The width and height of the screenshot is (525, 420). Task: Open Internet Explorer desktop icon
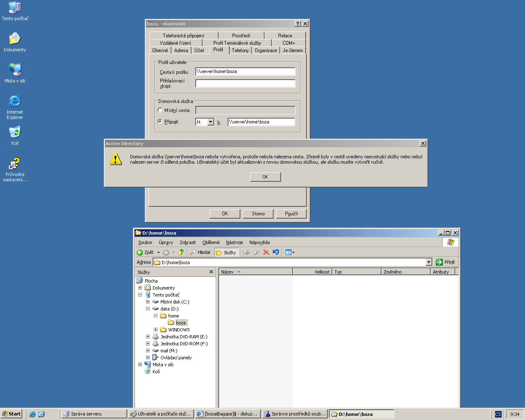click(15, 101)
